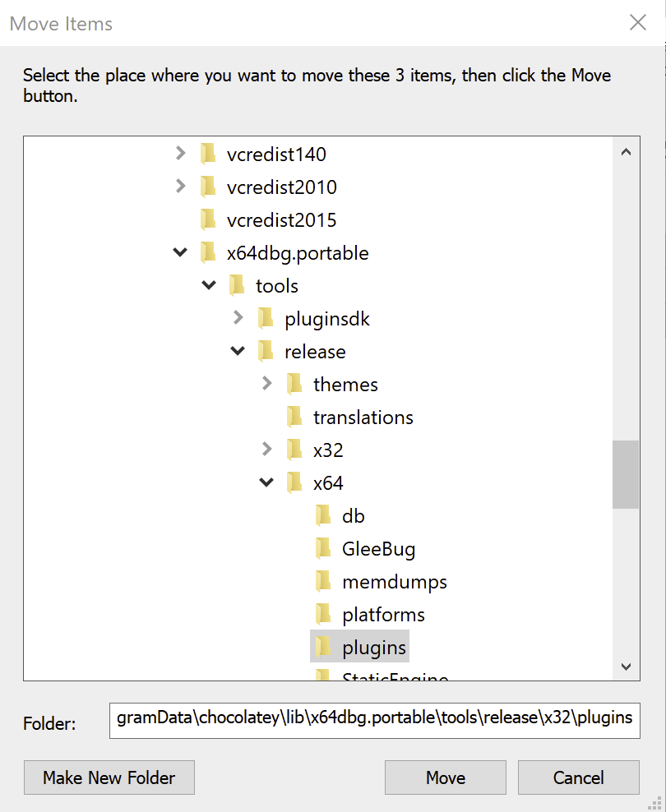Click the scrollbar down arrow
Screen dimensions: 666x812
(x=626, y=667)
